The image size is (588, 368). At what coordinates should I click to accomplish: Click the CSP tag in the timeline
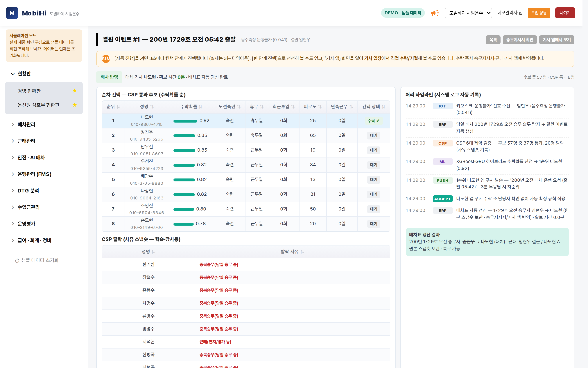(442, 143)
